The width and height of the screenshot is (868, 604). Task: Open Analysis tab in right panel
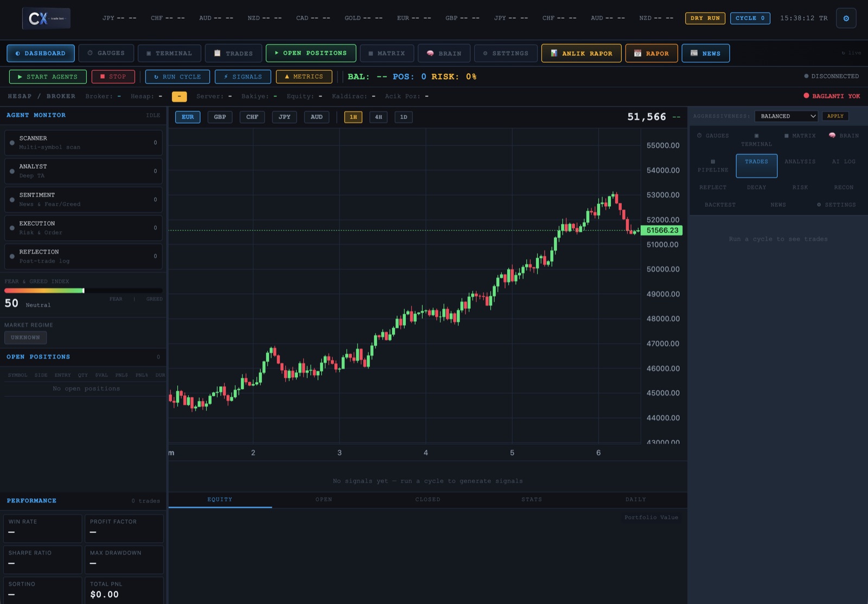point(800,162)
